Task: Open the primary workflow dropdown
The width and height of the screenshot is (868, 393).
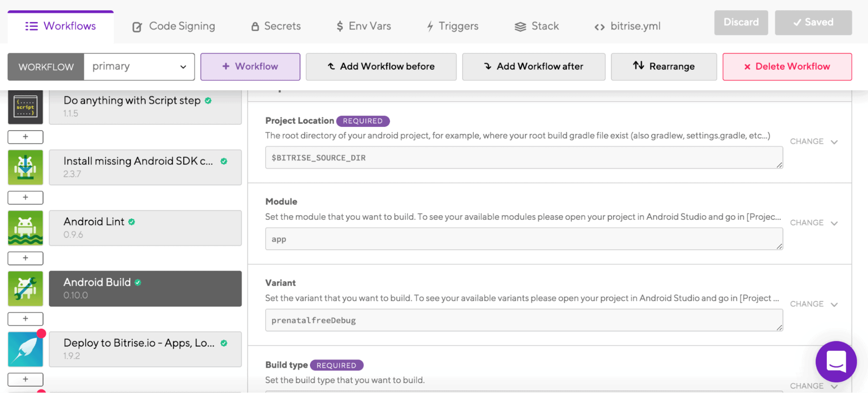Action: click(x=139, y=67)
